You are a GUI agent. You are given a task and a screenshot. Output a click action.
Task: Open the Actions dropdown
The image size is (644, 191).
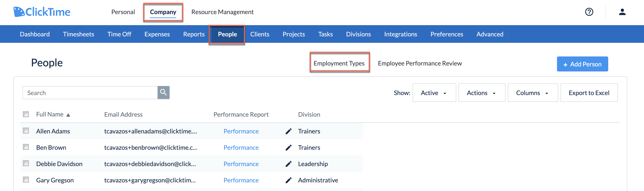coord(481,93)
